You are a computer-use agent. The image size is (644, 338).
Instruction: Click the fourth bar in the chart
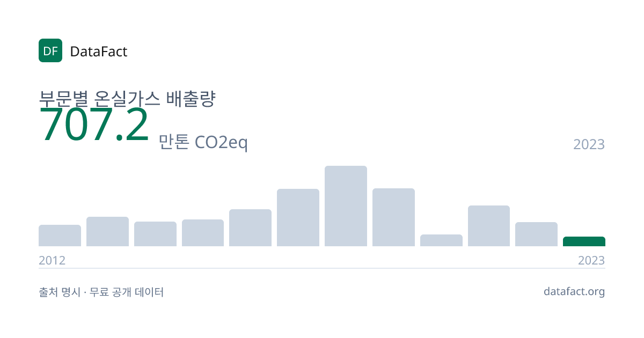coord(203,233)
